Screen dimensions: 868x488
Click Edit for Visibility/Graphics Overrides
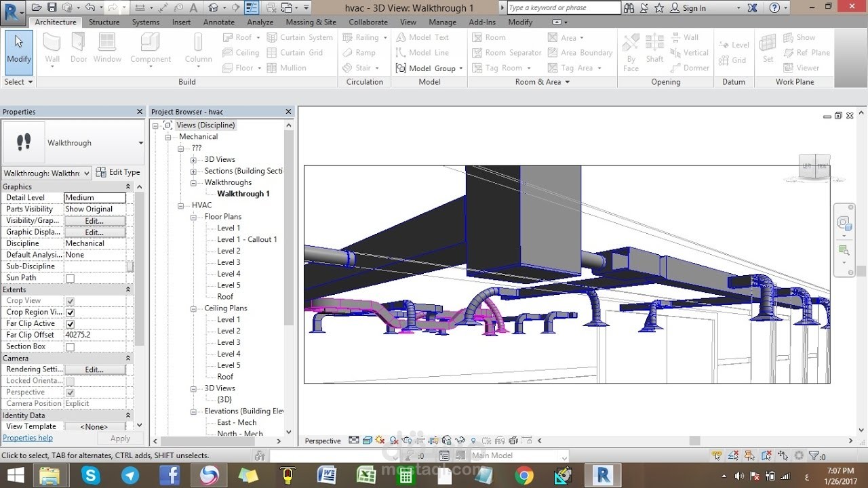(x=94, y=221)
